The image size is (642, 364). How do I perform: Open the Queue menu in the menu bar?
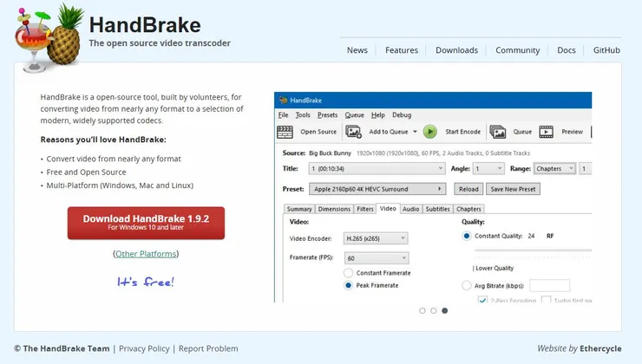tap(354, 115)
